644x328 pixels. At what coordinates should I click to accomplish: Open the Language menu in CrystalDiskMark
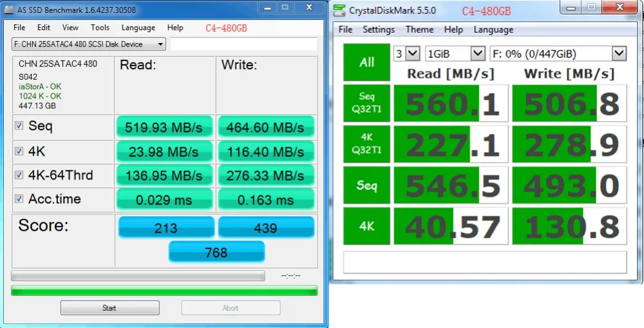[x=493, y=30]
